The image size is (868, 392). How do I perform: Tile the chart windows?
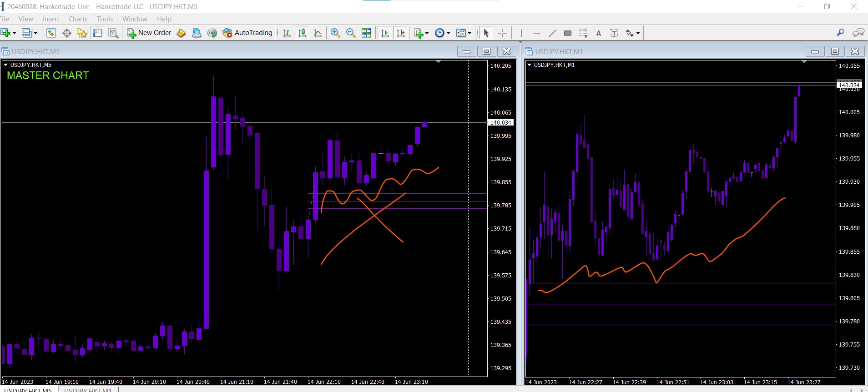366,33
